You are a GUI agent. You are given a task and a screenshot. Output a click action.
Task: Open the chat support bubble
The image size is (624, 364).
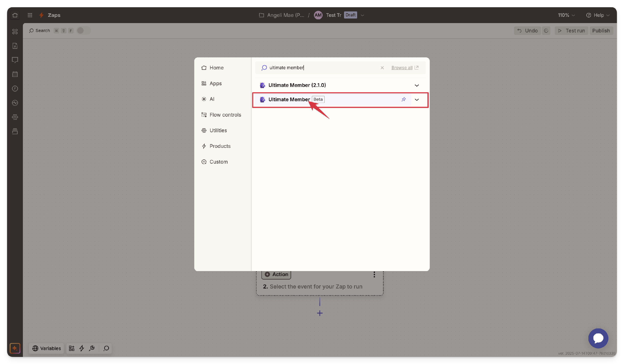point(598,338)
